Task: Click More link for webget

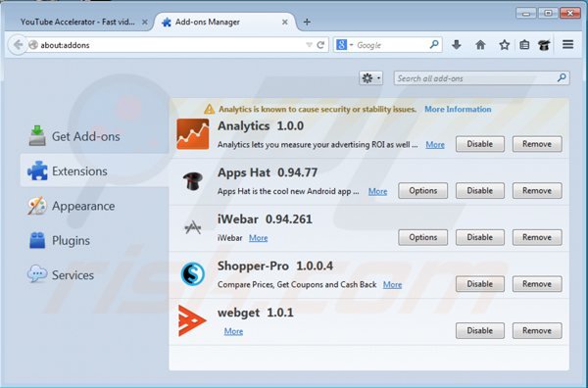Action: point(233,331)
